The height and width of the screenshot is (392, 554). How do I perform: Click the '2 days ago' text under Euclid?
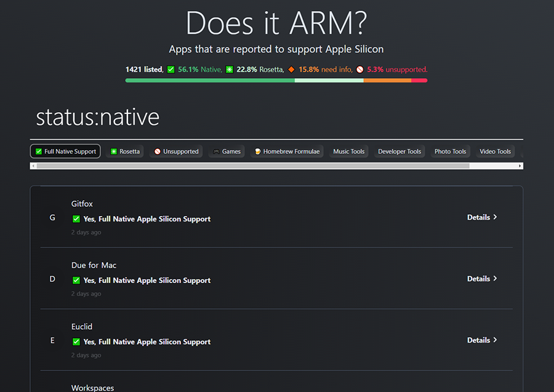pos(86,355)
